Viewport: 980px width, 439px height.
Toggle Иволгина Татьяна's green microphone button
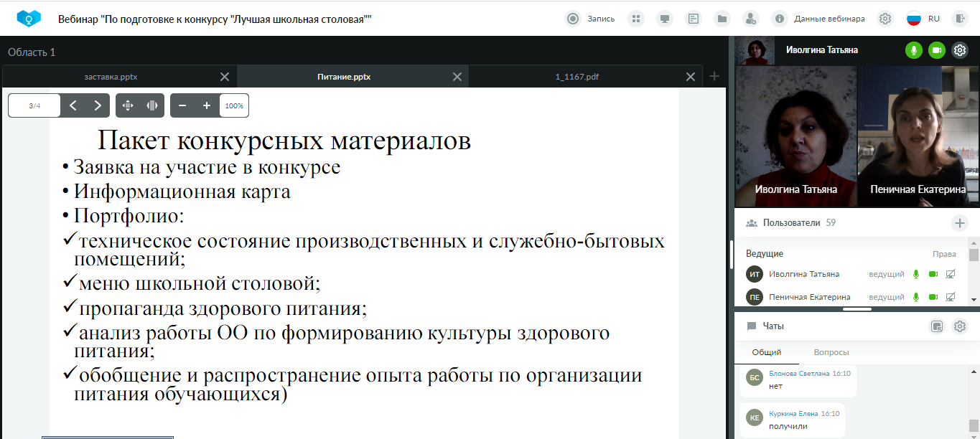914,50
